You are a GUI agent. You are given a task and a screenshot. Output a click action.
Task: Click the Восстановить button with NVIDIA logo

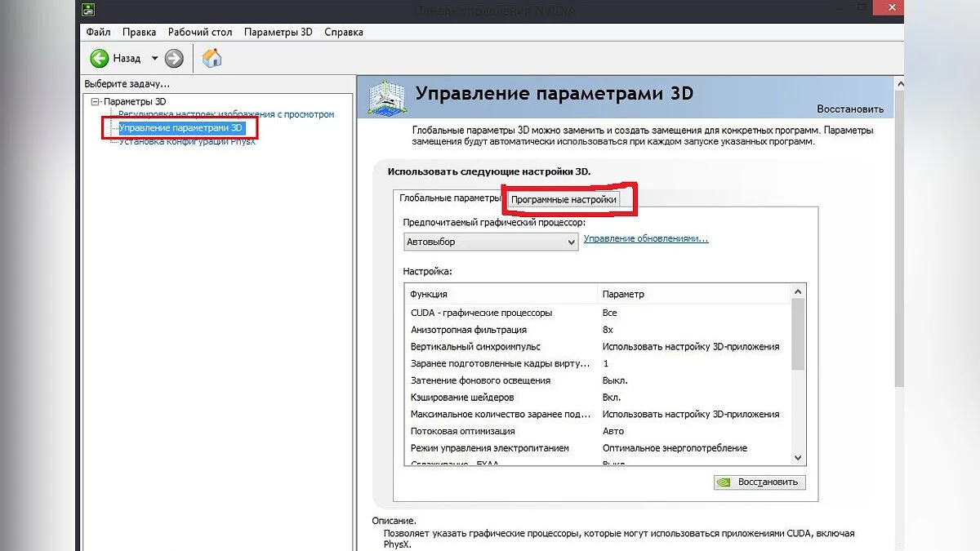click(x=759, y=482)
